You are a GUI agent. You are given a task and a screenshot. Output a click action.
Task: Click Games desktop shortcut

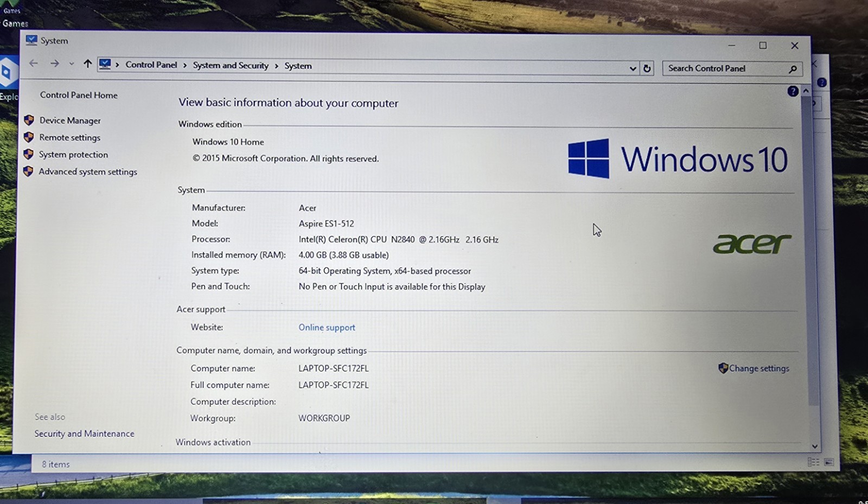coord(14,16)
